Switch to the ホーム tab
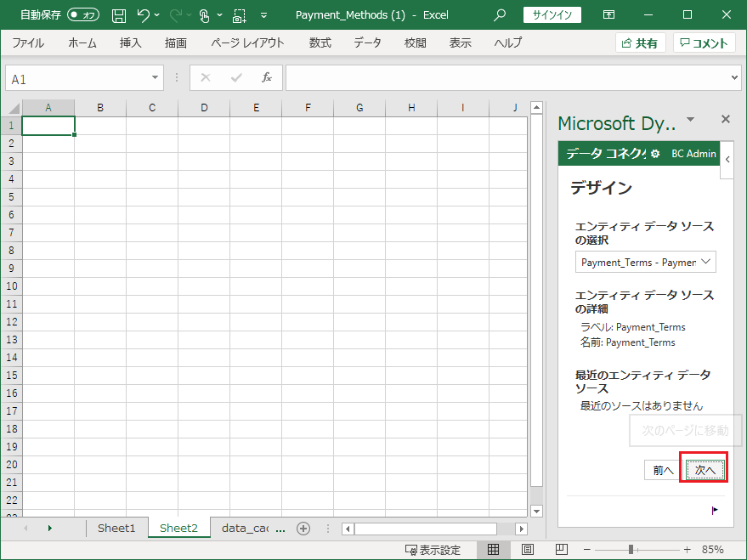Viewport: 747px width, 560px height. click(82, 42)
